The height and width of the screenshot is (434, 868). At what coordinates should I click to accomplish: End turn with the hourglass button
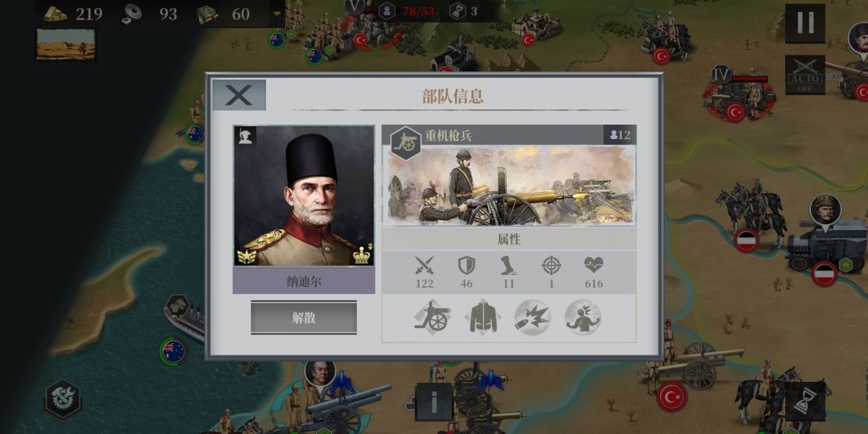coord(805,402)
